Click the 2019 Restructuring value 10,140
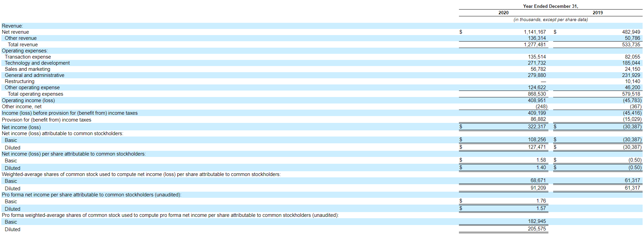Screen dimensions: 644x240 pyautogui.click(x=632, y=81)
